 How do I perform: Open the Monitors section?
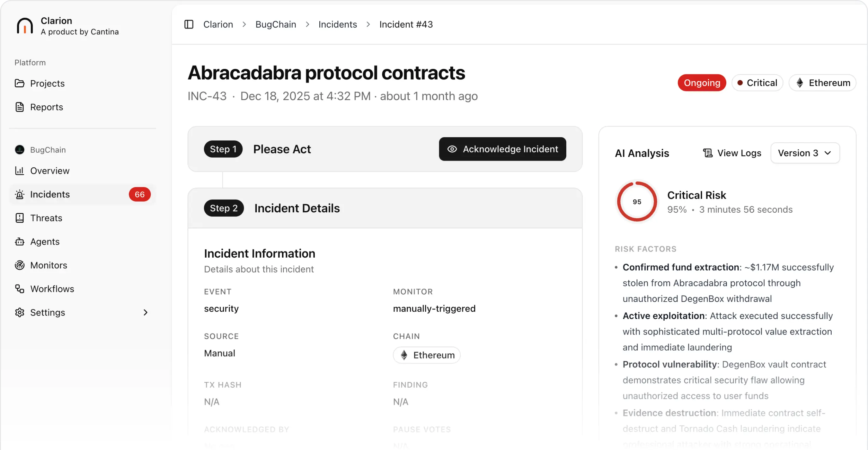tap(48, 265)
